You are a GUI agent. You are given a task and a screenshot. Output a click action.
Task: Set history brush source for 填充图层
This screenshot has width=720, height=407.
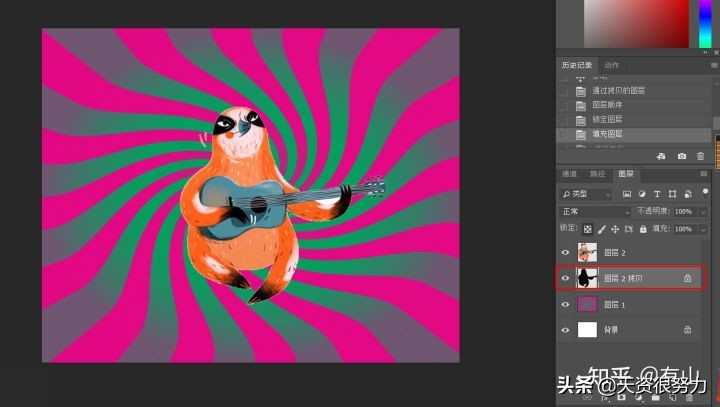point(564,135)
